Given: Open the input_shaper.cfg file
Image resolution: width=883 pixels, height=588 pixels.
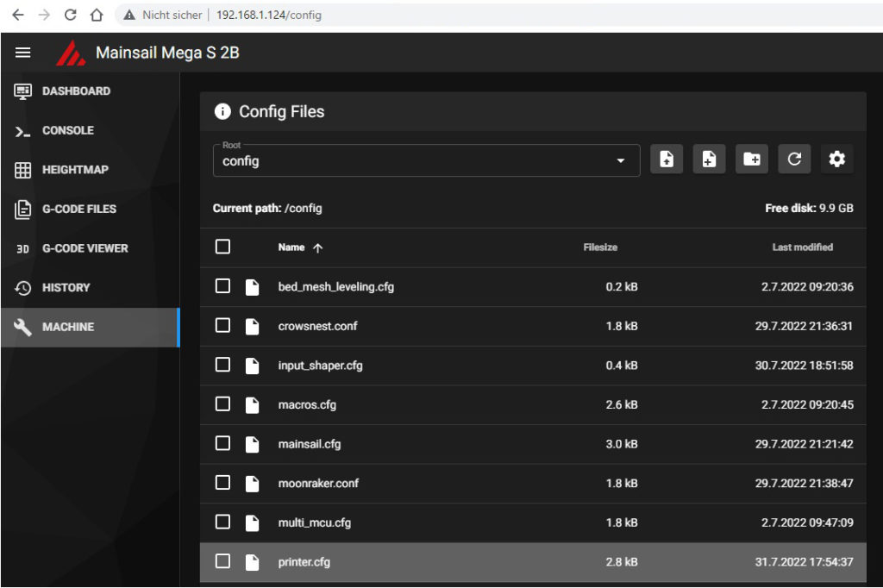Looking at the screenshot, I should [320, 366].
